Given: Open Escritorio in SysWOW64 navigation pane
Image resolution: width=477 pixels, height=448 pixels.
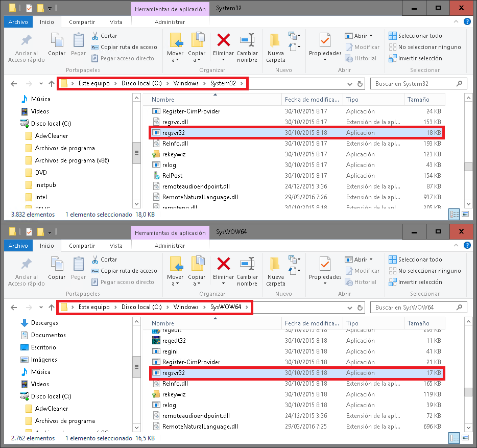Looking at the screenshot, I should (43, 347).
